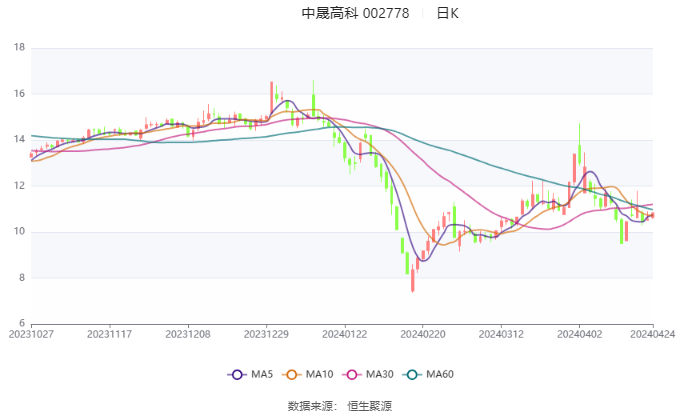Toggle the MA30 pink legend circle
The height and width of the screenshot is (413, 680).
(x=352, y=374)
